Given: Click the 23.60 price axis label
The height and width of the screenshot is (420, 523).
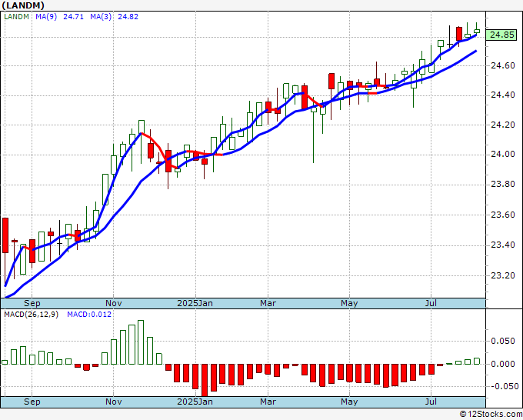Looking at the screenshot, I should click(x=503, y=215).
